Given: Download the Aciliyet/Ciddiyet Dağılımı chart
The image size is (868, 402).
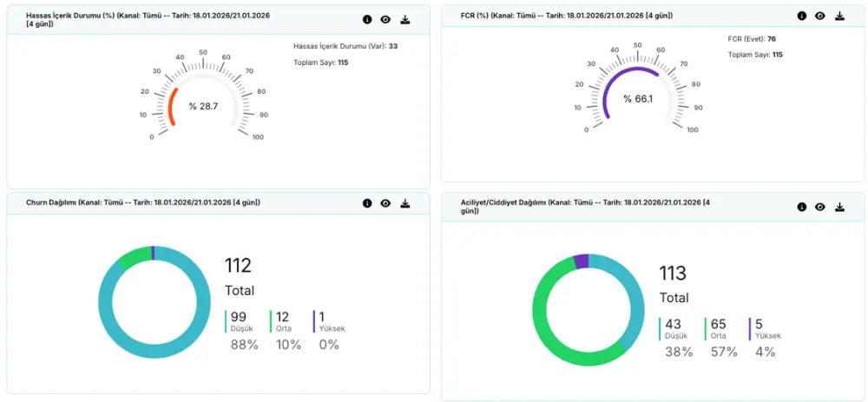Looking at the screenshot, I should point(839,207).
